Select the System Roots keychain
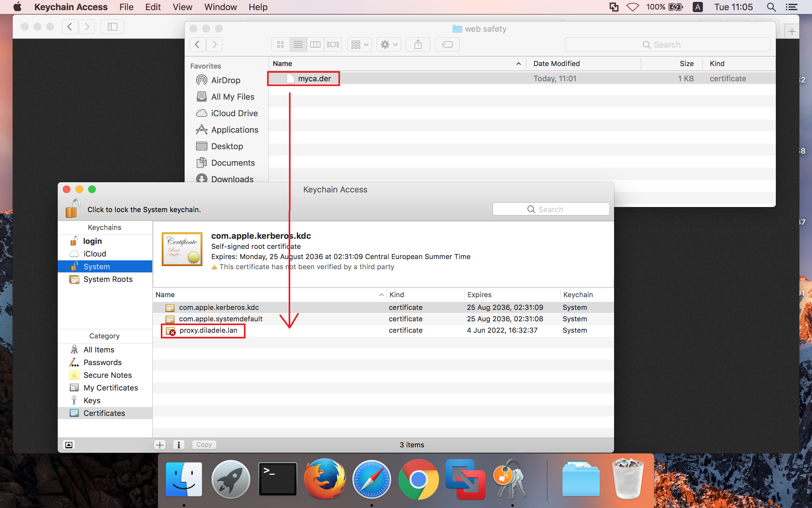812x508 pixels. coord(105,279)
